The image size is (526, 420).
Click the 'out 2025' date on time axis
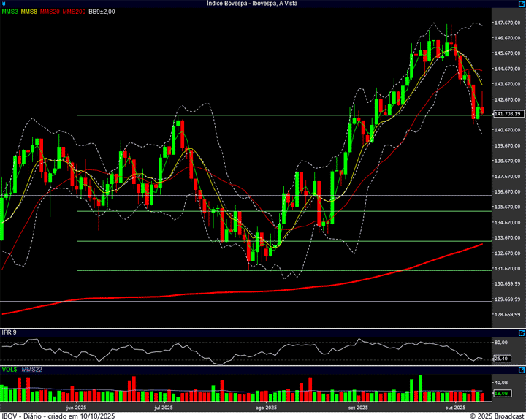click(x=456, y=408)
